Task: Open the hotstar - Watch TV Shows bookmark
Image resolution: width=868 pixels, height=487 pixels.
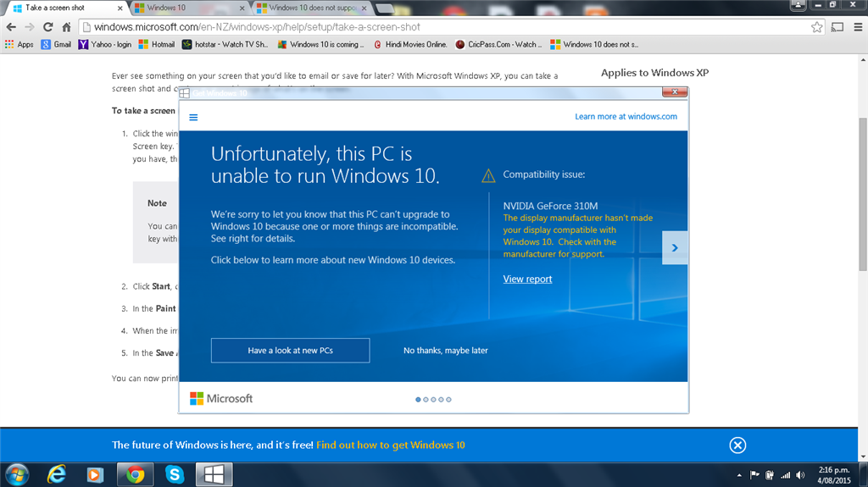Action: (x=225, y=44)
